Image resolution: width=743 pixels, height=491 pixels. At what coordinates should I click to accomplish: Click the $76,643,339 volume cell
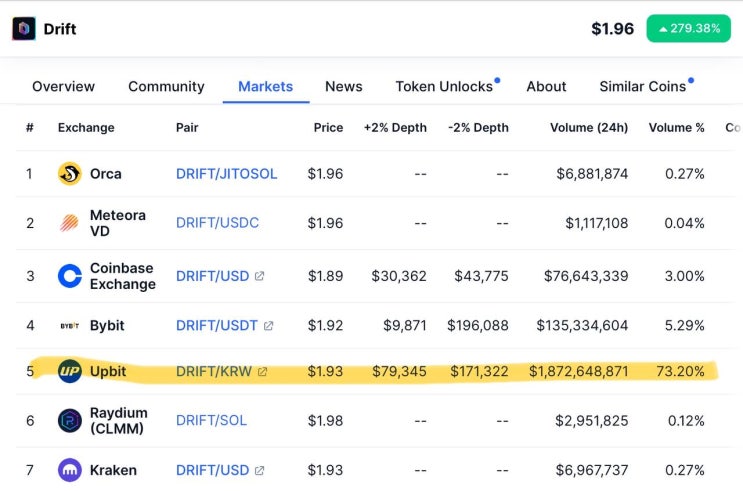(586, 276)
